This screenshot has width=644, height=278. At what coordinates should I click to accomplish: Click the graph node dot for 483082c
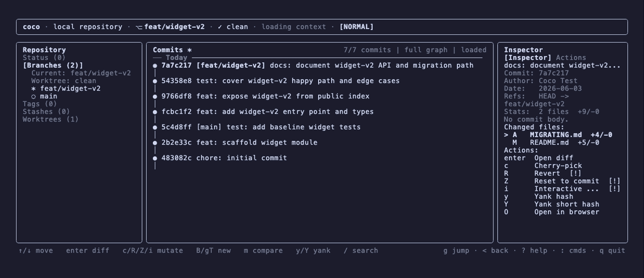(x=155, y=158)
